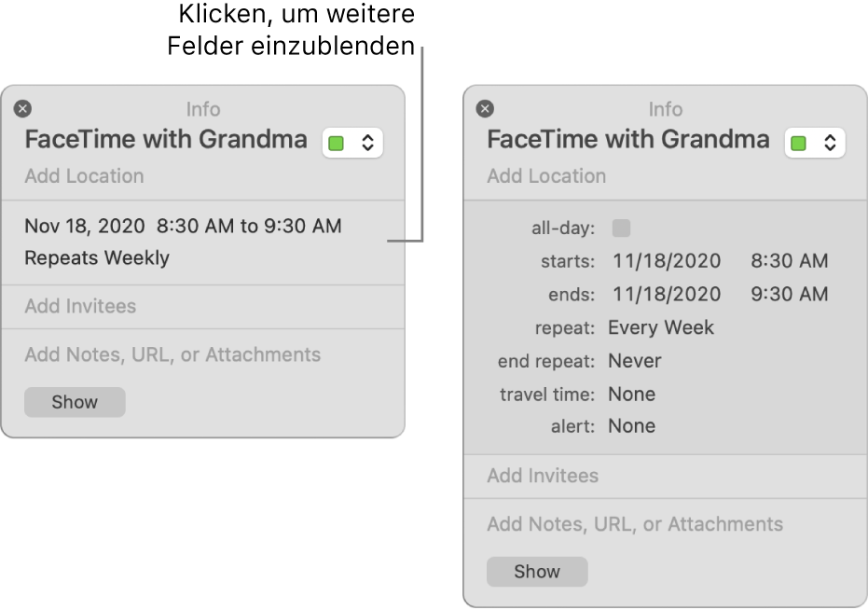Enable the all-day checkbox
The height and width of the screenshot is (610, 868).
click(x=621, y=228)
